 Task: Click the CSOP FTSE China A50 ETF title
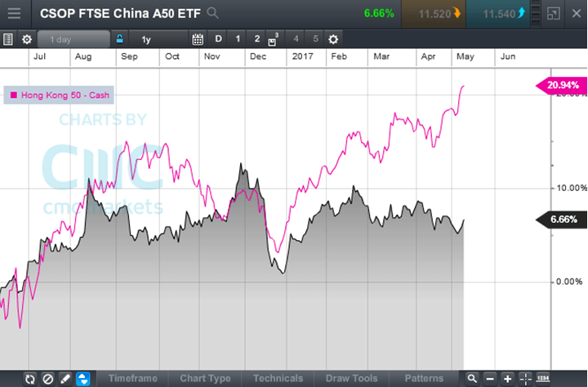(120, 14)
